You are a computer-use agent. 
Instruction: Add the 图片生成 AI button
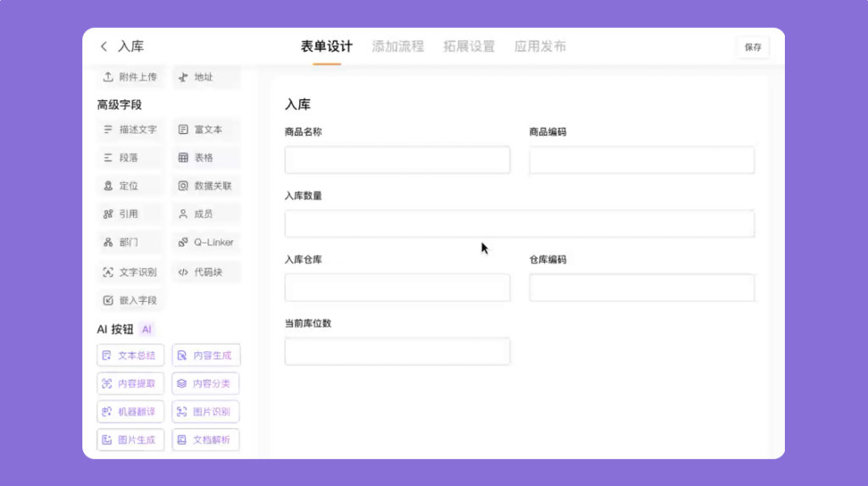point(131,440)
